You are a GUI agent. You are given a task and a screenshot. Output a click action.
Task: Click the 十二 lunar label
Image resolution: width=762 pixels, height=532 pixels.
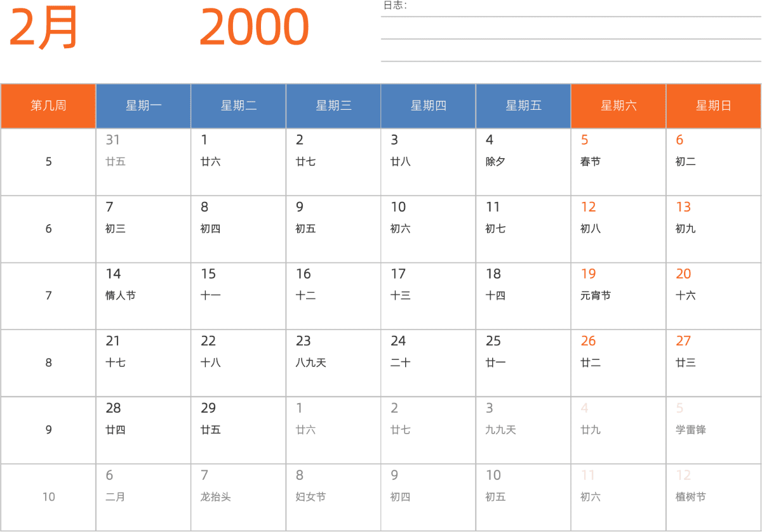tap(305, 296)
